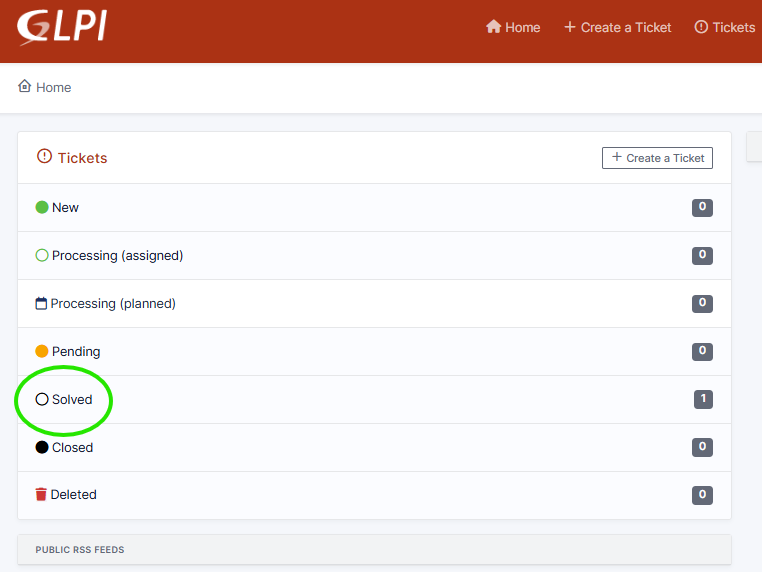Open the Closed tickets link
The image size is (762, 572).
tap(72, 448)
